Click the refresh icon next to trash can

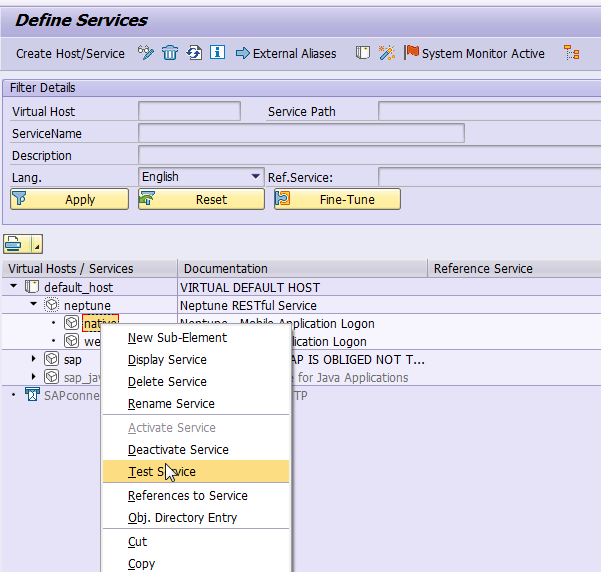point(194,53)
